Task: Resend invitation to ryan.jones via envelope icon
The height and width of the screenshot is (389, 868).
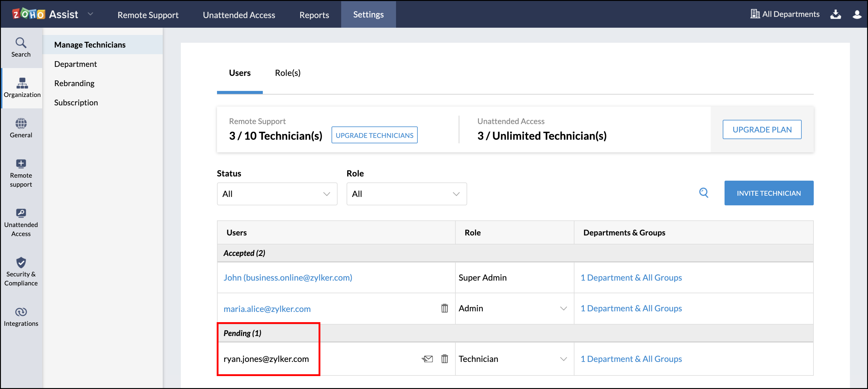Action: tap(427, 359)
